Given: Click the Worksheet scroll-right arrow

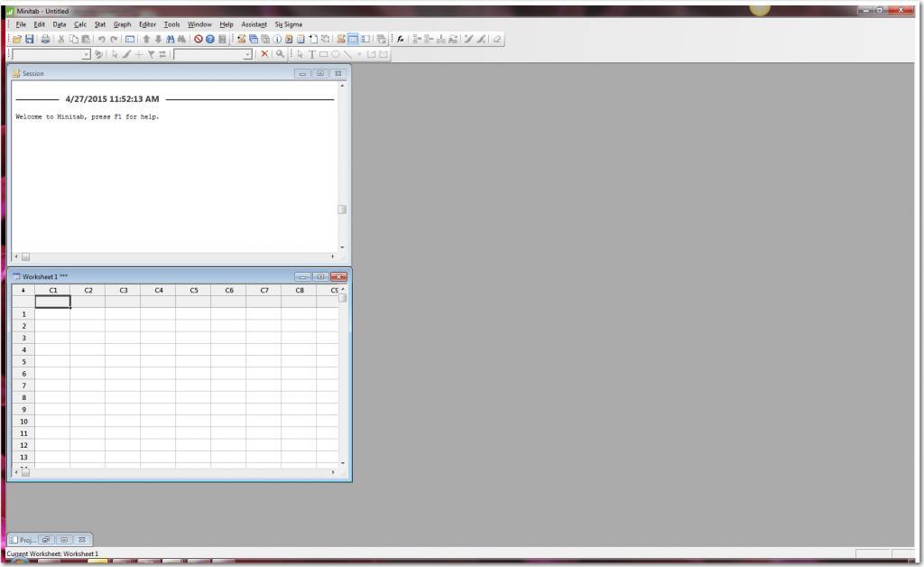Looking at the screenshot, I should point(333,472).
